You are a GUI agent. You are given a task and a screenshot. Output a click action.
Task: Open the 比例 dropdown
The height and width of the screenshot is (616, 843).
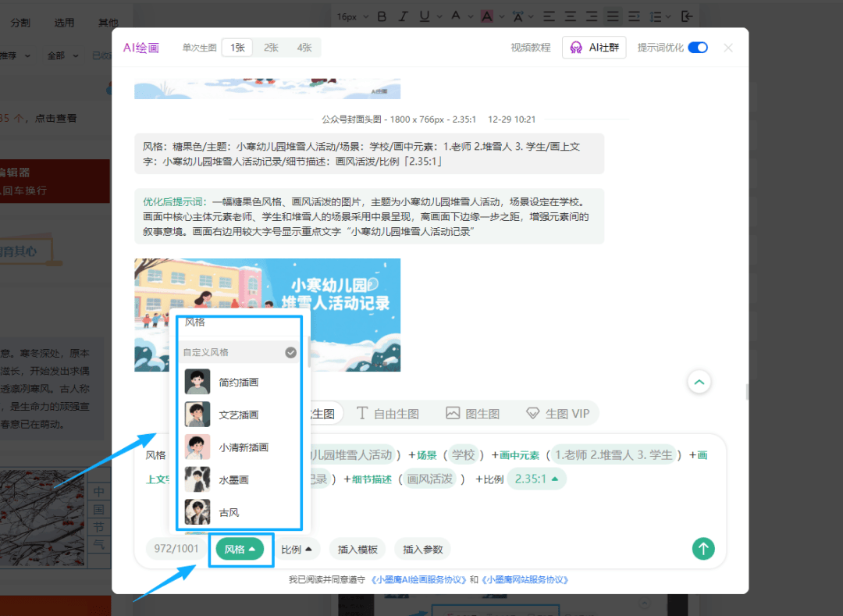[x=296, y=549]
